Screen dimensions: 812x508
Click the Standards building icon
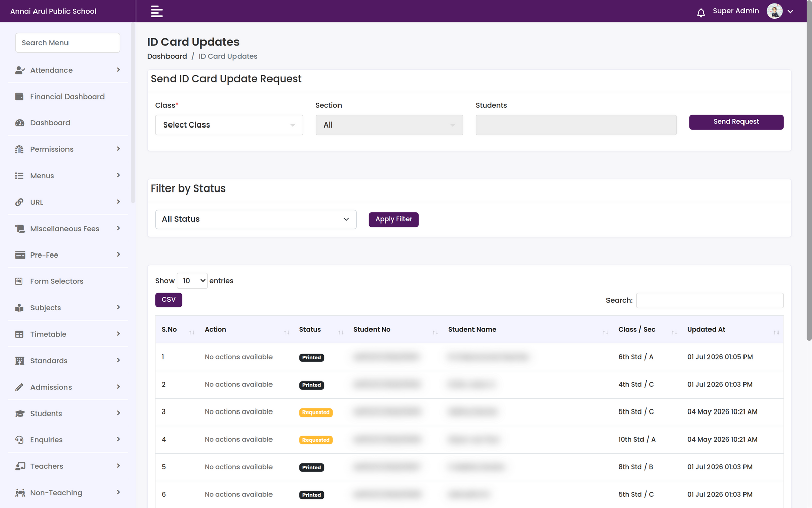[19, 361]
